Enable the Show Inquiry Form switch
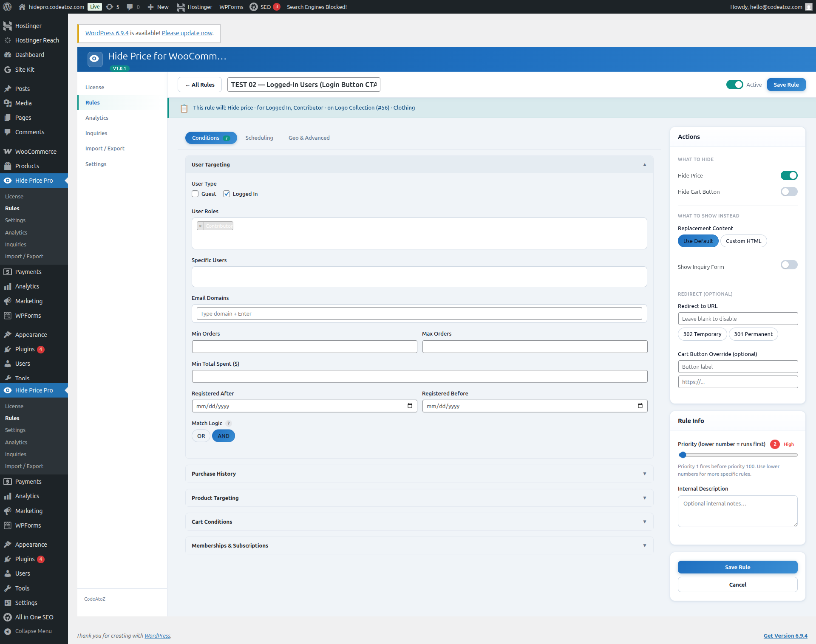The height and width of the screenshot is (644, 816). [789, 265]
